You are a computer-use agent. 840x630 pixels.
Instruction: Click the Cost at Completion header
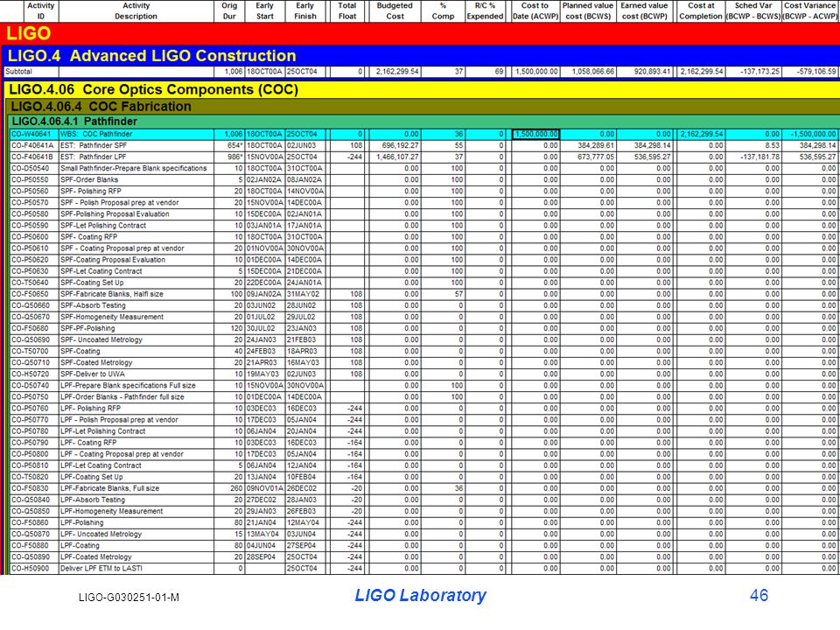click(x=701, y=11)
